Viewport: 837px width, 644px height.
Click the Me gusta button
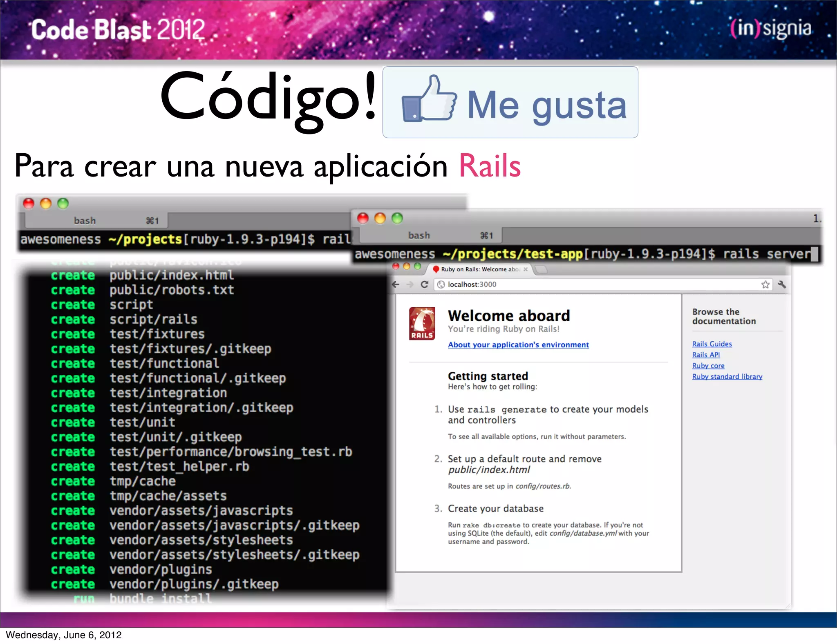510,102
